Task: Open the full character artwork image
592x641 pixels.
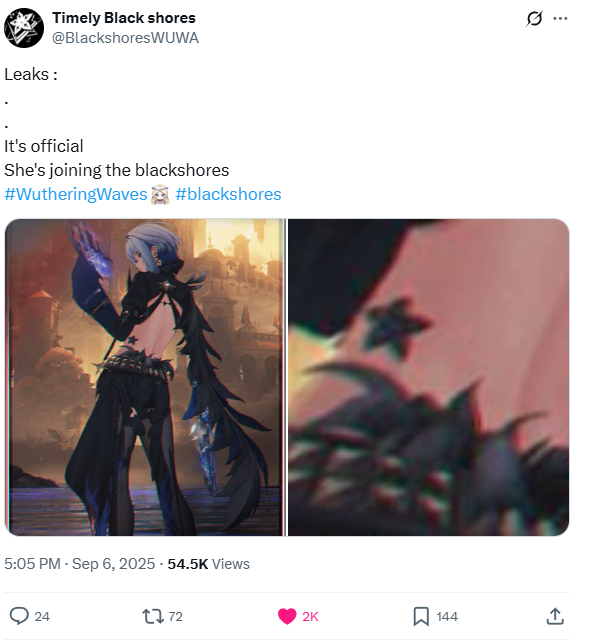Action: (x=145, y=377)
